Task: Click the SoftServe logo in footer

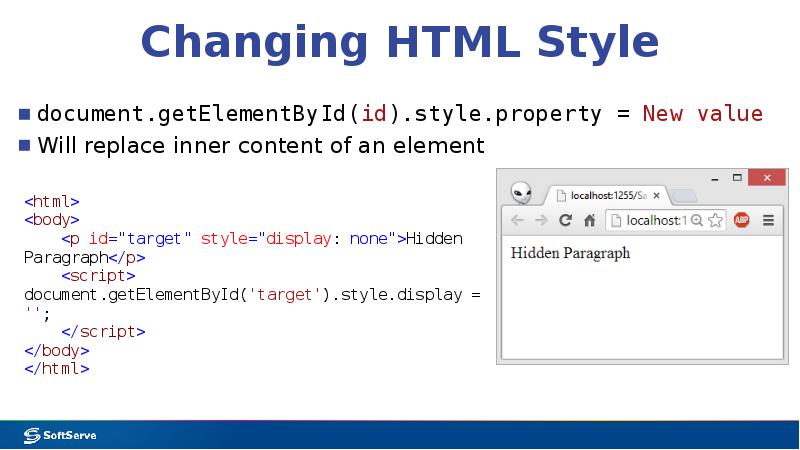Action: tap(60, 435)
